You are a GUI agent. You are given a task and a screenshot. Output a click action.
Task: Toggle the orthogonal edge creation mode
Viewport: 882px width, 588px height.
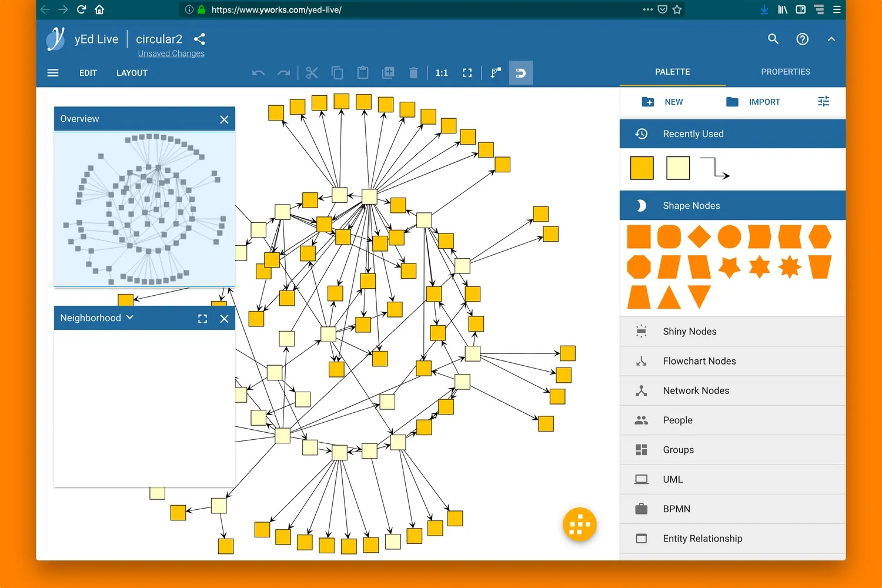(x=496, y=73)
